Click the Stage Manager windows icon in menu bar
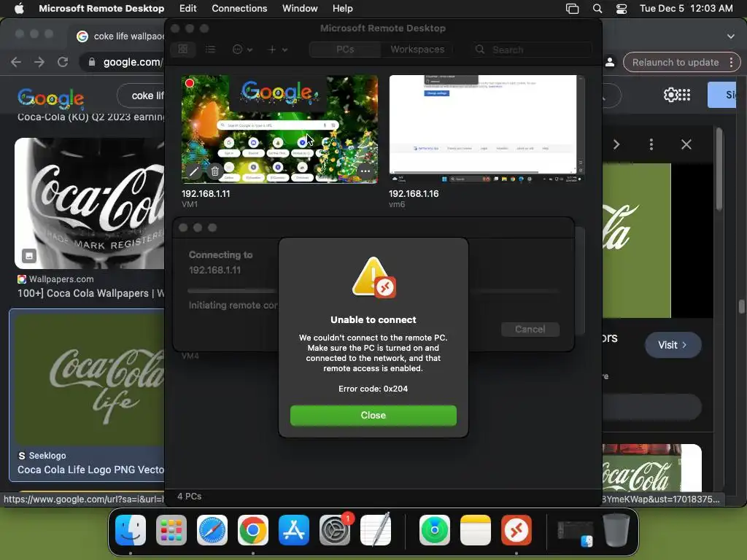Screen dimensions: 747x560 pyautogui.click(x=572, y=9)
